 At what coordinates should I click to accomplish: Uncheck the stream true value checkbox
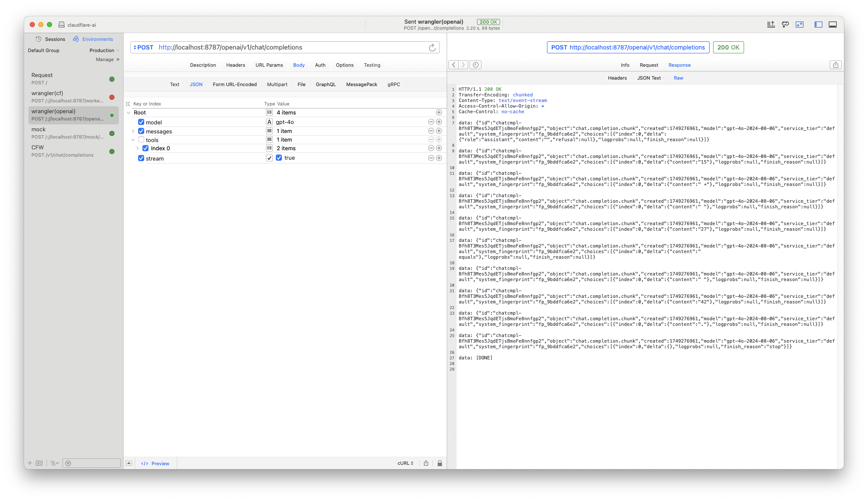[x=279, y=158]
